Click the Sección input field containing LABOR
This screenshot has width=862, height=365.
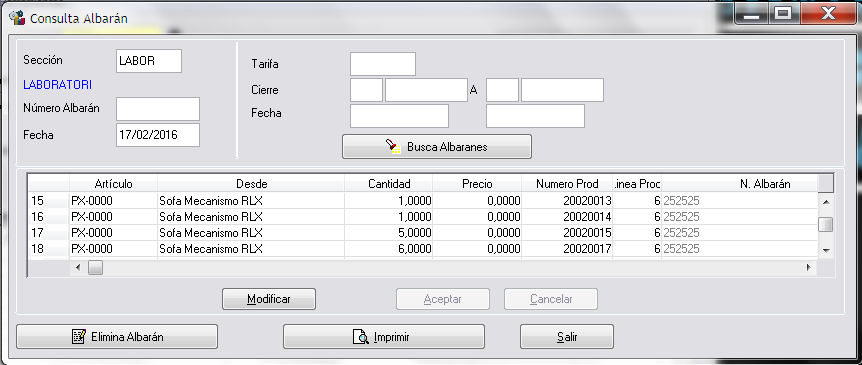149,61
